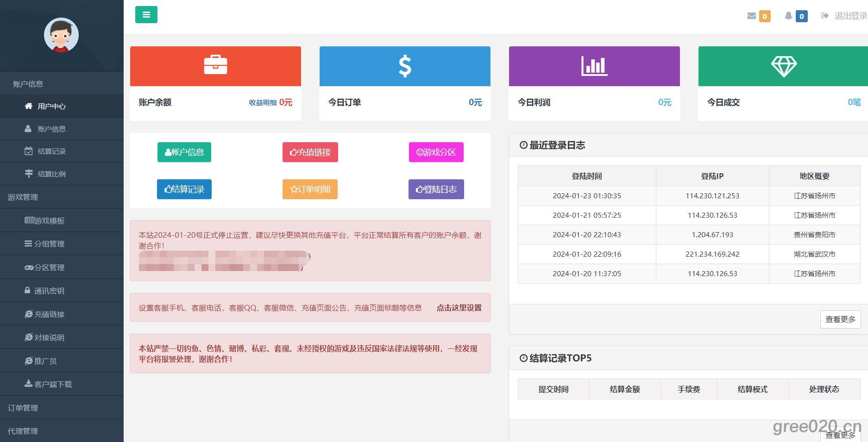This screenshot has height=442, width=868.
Task: Toggle the sidebar with the hamburger button
Action: tap(146, 15)
